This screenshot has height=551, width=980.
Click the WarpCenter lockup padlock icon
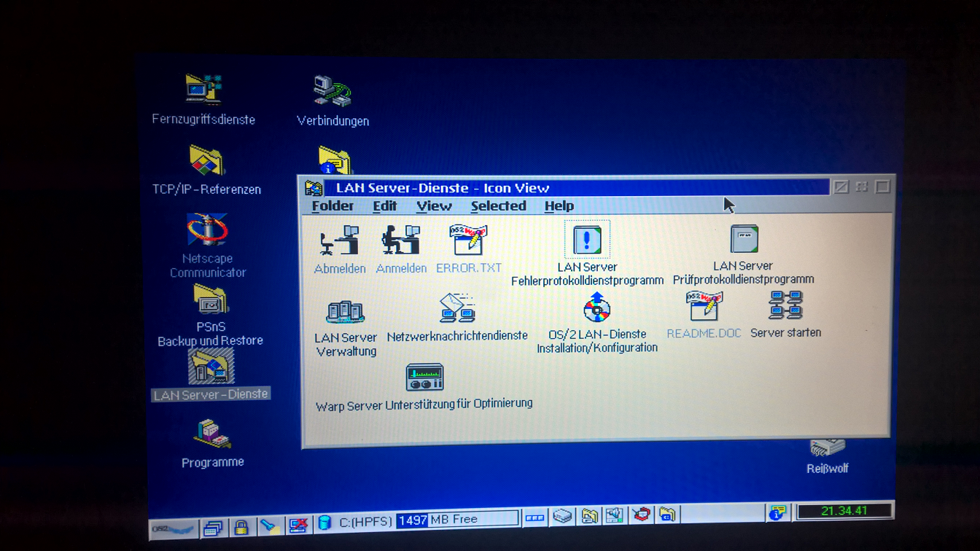tap(242, 526)
